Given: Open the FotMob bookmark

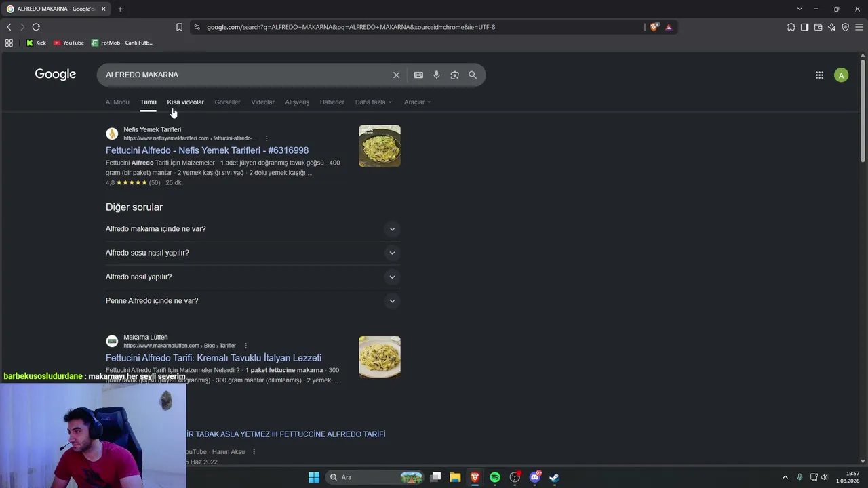Looking at the screenshot, I should [123, 43].
